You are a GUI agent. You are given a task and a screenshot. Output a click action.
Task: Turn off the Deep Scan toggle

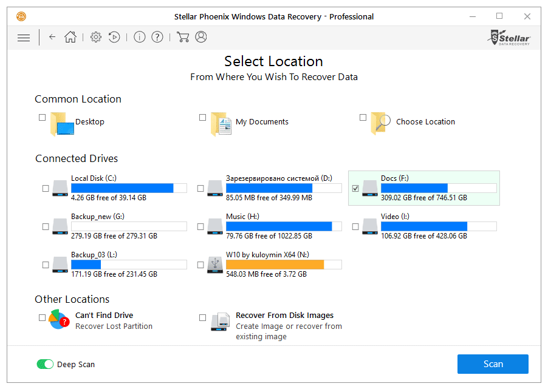(x=45, y=364)
